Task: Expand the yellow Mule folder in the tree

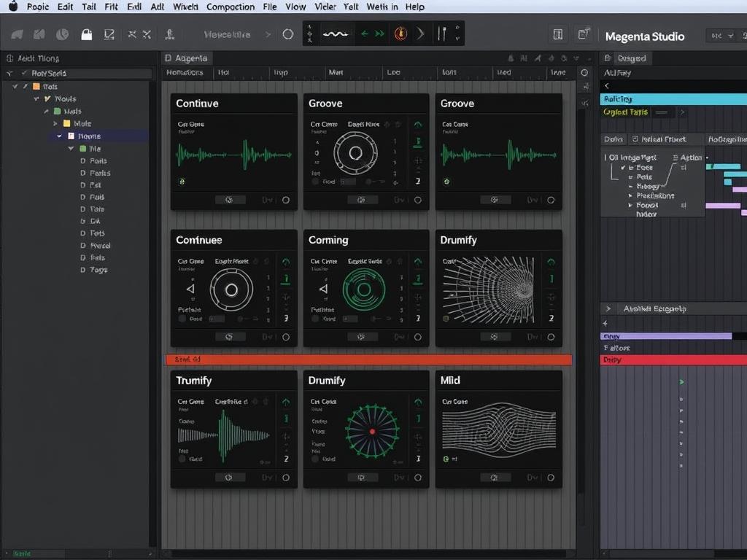Action: pyautogui.click(x=55, y=123)
